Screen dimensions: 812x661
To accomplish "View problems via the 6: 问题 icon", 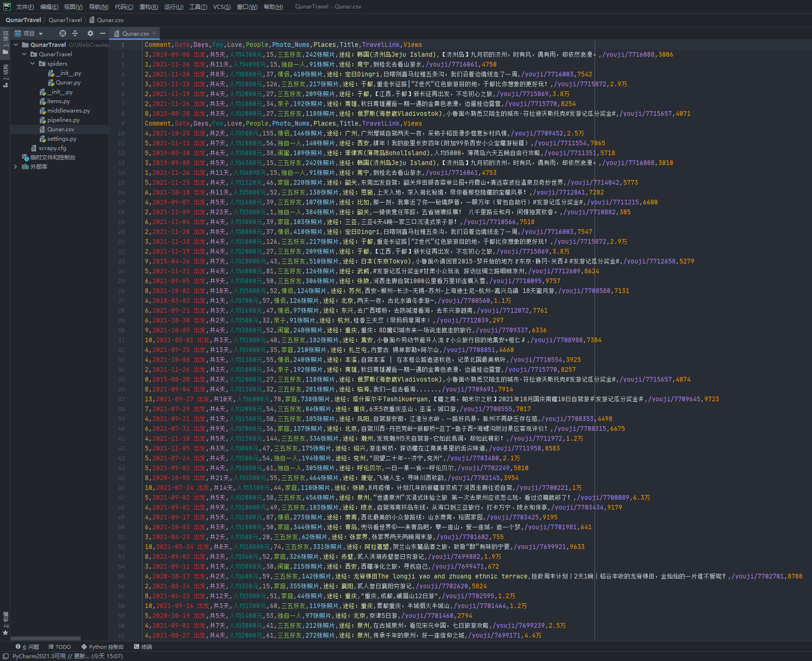I will click(28, 646).
